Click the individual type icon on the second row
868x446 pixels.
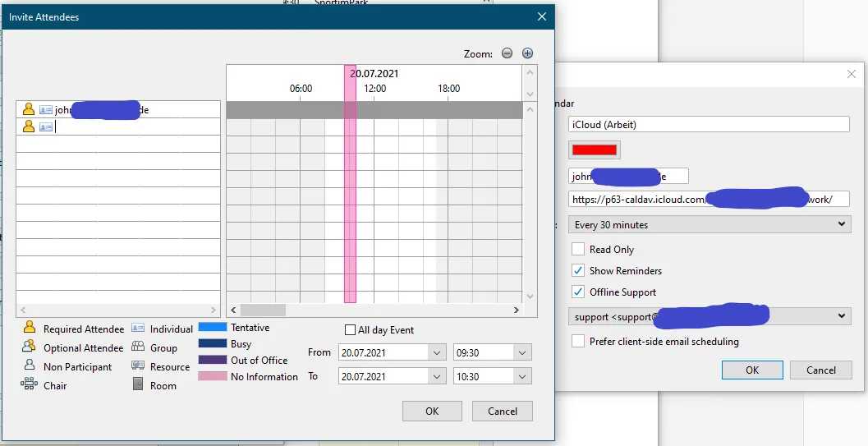46,126
